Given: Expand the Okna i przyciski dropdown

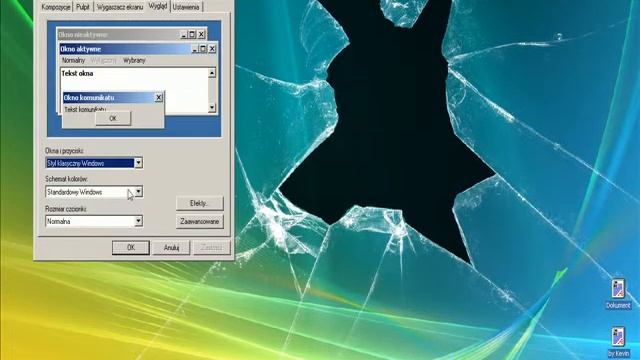Looking at the screenshot, I should (x=138, y=163).
